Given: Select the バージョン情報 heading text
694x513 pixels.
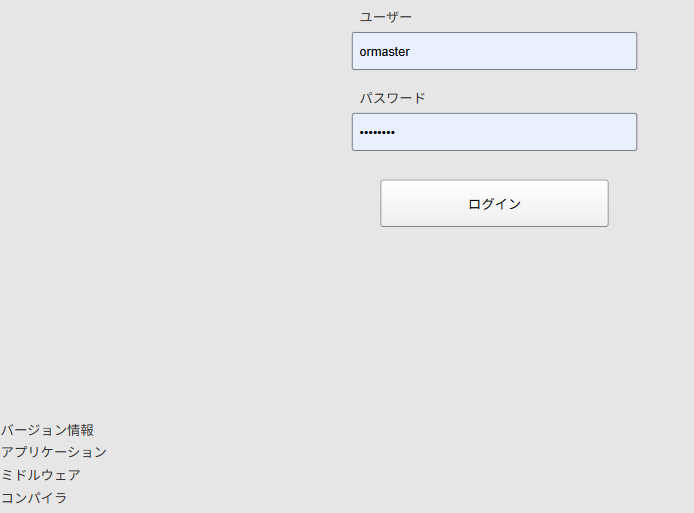Looking at the screenshot, I should tap(47, 430).
